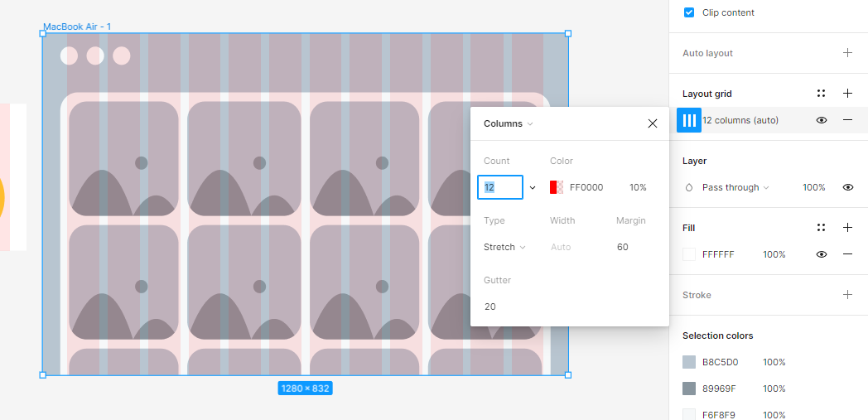Remove the 12 columns layout grid

click(847, 120)
